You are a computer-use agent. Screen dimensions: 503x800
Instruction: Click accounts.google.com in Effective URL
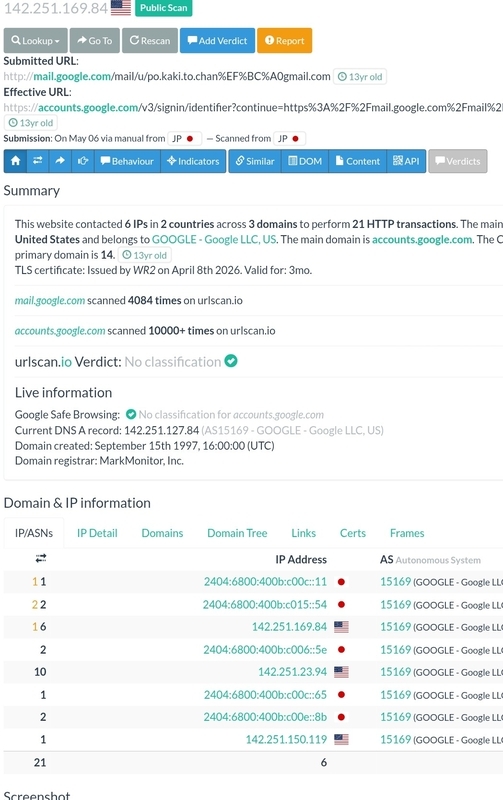point(88,107)
